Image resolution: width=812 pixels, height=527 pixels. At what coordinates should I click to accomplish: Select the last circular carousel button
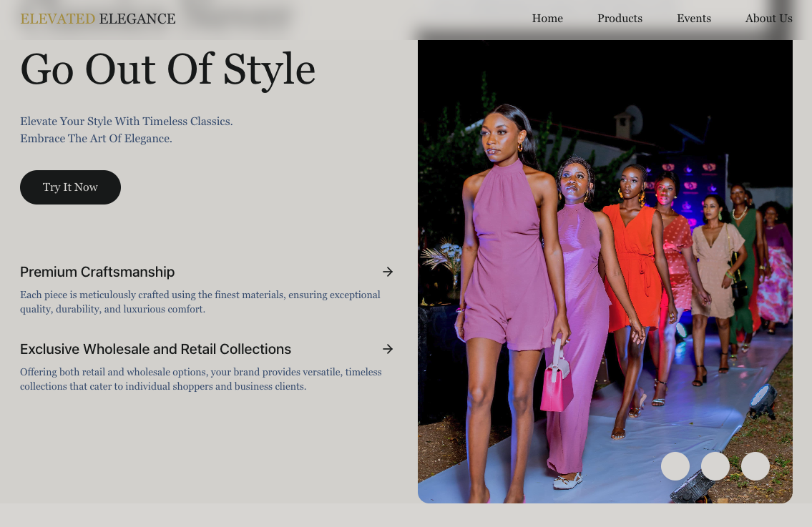[755, 466]
